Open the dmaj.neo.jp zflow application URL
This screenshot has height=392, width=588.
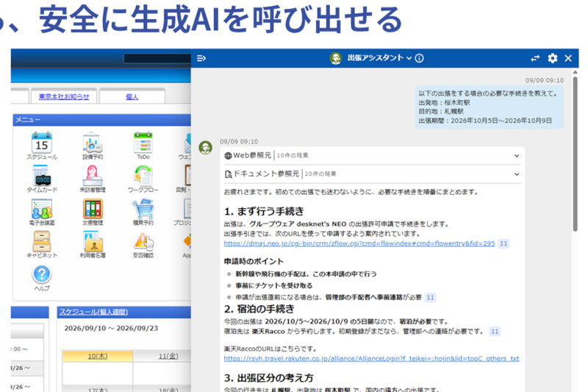[359, 243]
